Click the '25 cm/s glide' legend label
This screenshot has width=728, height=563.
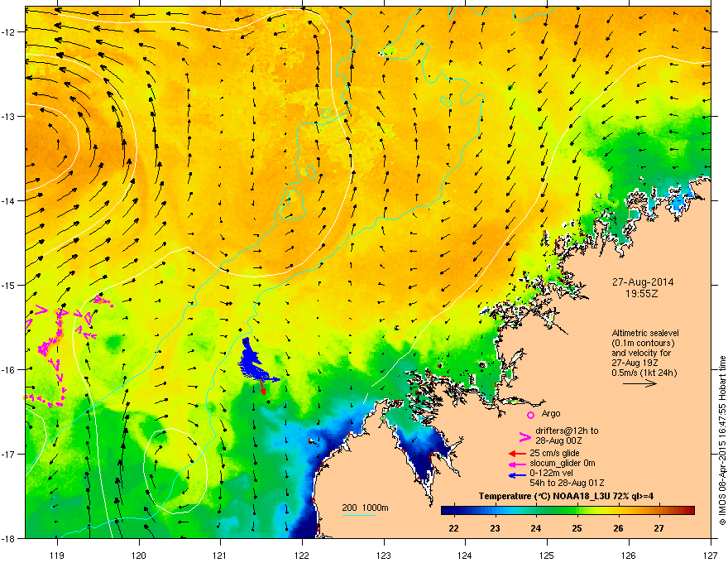point(554,453)
